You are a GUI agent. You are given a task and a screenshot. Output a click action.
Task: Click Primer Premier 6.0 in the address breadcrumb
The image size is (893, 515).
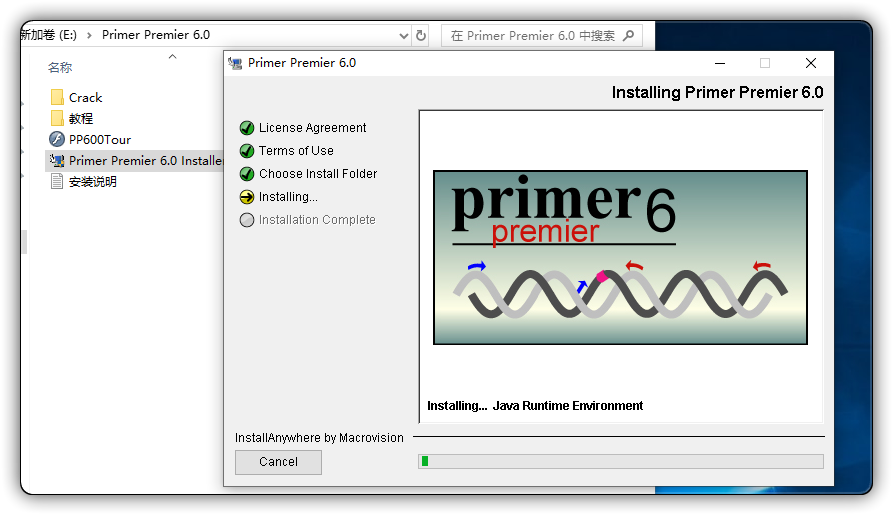pos(156,35)
